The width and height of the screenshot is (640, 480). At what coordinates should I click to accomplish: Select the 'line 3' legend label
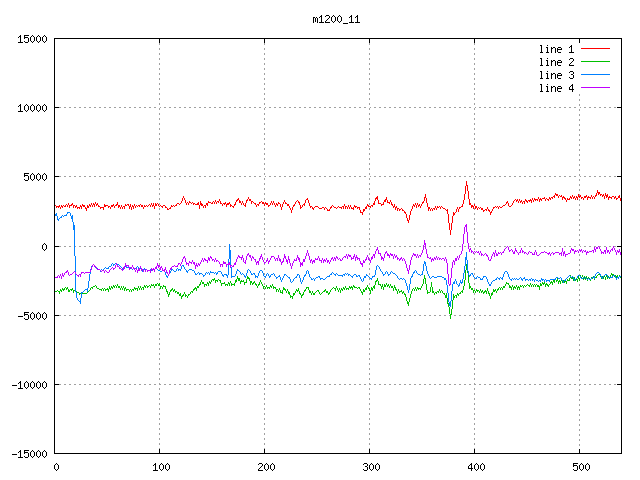click(556, 75)
